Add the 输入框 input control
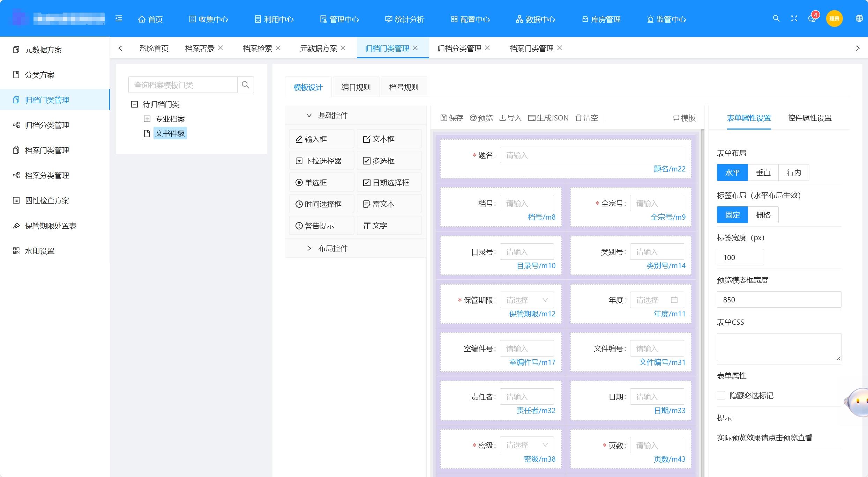This screenshot has height=477, width=868. coord(322,139)
